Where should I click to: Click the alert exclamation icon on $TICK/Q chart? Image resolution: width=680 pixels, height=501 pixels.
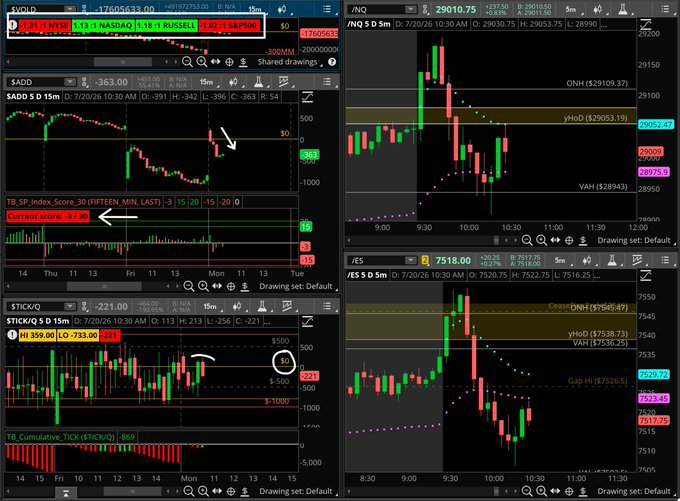(x=12, y=335)
